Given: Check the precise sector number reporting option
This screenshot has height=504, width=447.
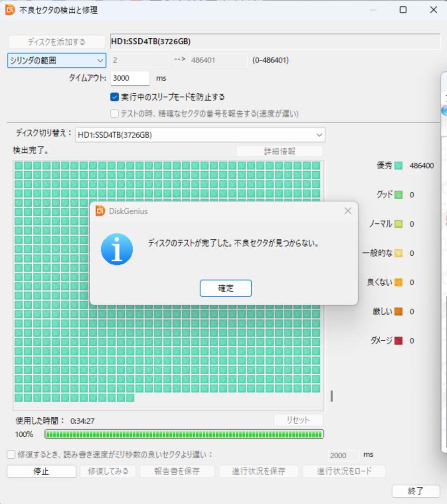Looking at the screenshot, I should (x=113, y=113).
